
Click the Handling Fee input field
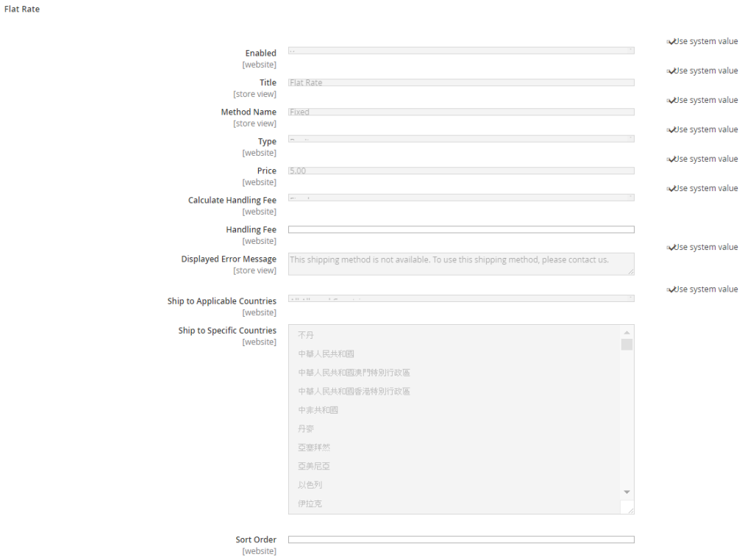(460, 230)
